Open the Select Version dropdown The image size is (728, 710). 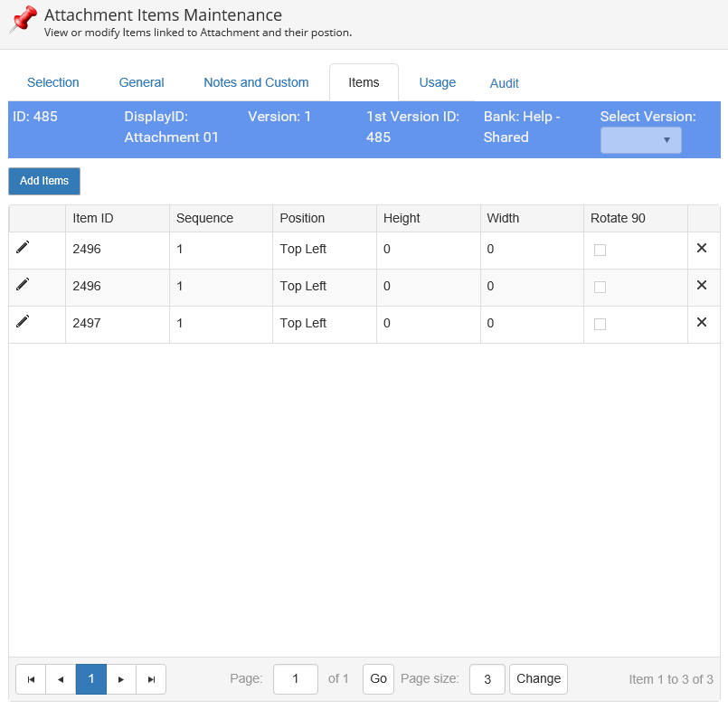tap(640, 140)
